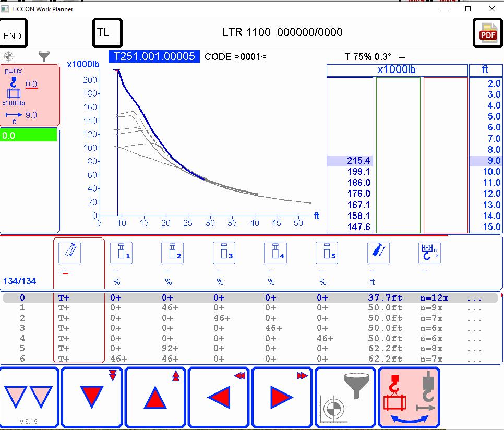
Task: Select the hook load icon in pink panel
Action: 13,88
